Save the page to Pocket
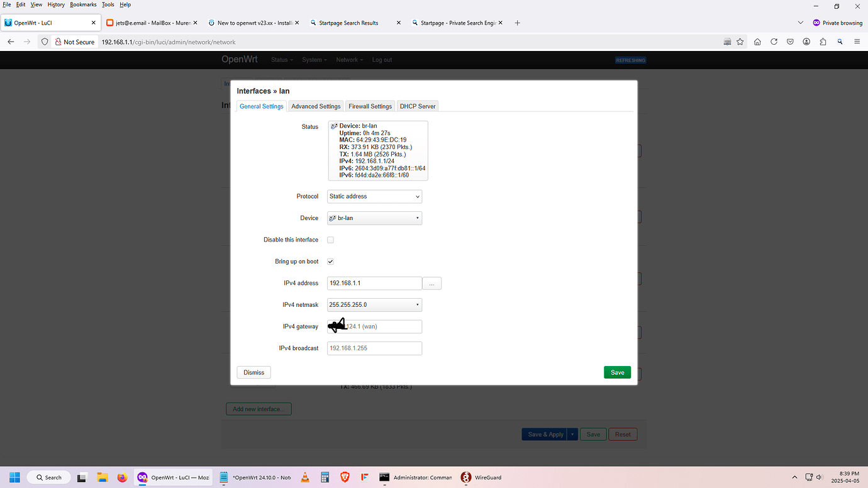This screenshot has width=868, height=488. [x=790, y=42]
